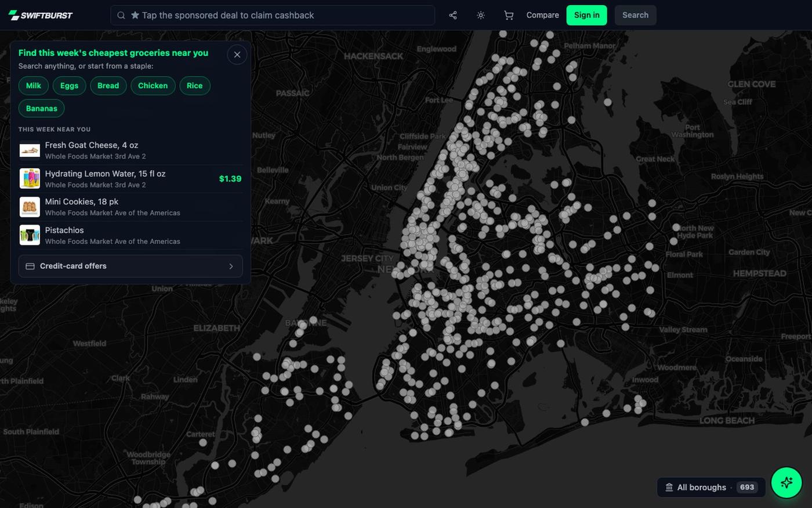Open the Pistachios item

click(130, 235)
